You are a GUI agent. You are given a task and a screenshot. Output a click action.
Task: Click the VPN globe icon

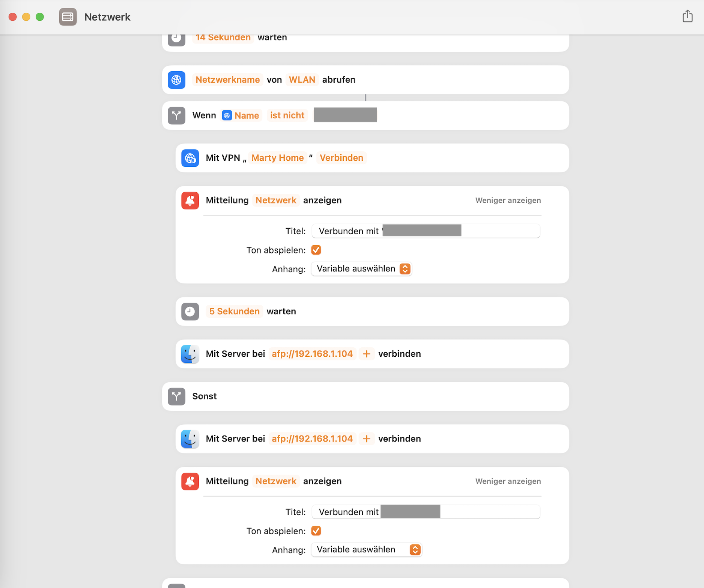[190, 158]
